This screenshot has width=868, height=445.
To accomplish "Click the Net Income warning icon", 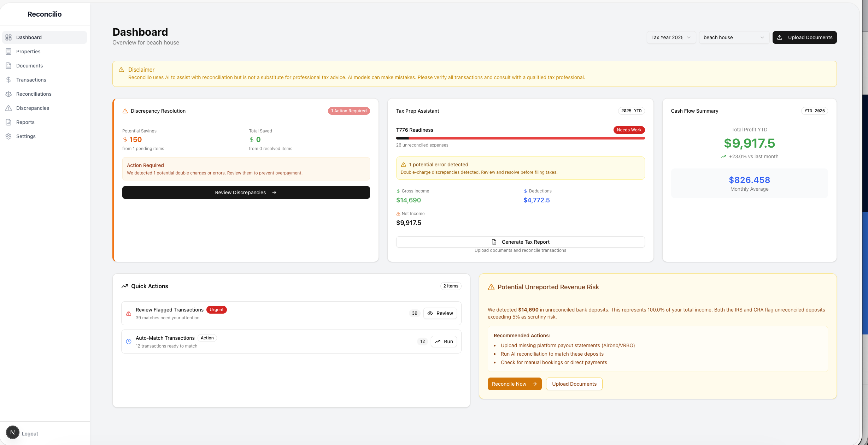I will (398, 214).
